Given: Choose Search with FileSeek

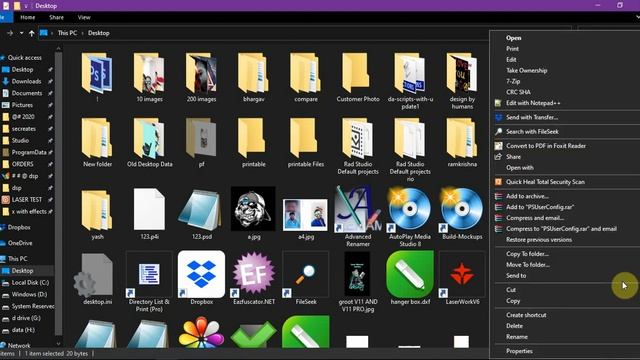Looking at the screenshot, I should pos(532,132).
